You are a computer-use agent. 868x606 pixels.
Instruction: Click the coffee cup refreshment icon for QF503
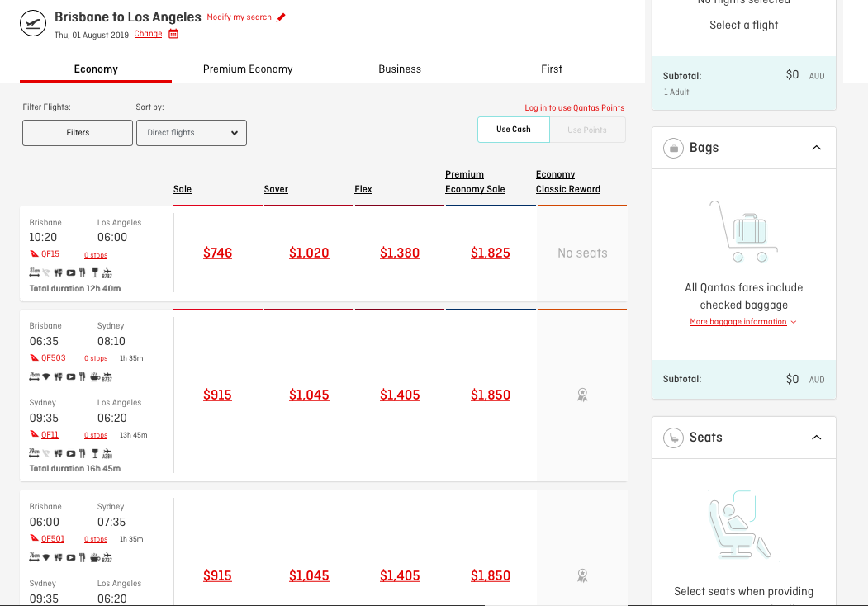pos(95,376)
